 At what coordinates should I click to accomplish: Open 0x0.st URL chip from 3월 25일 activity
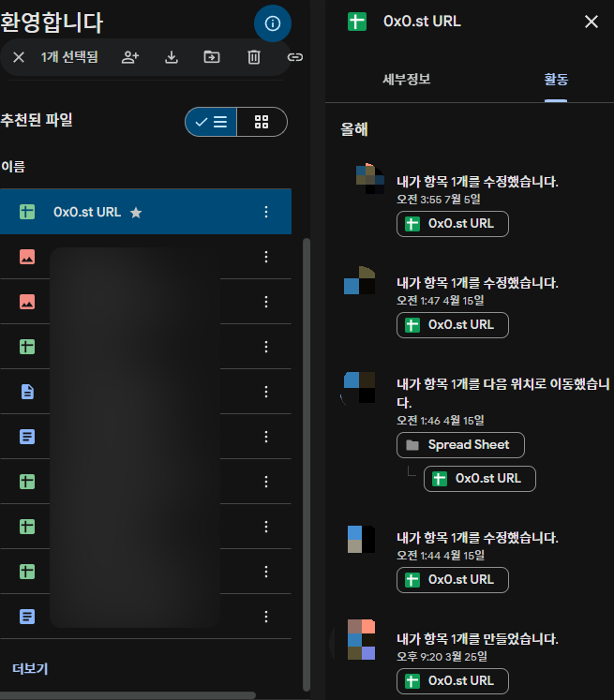(453, 681)
